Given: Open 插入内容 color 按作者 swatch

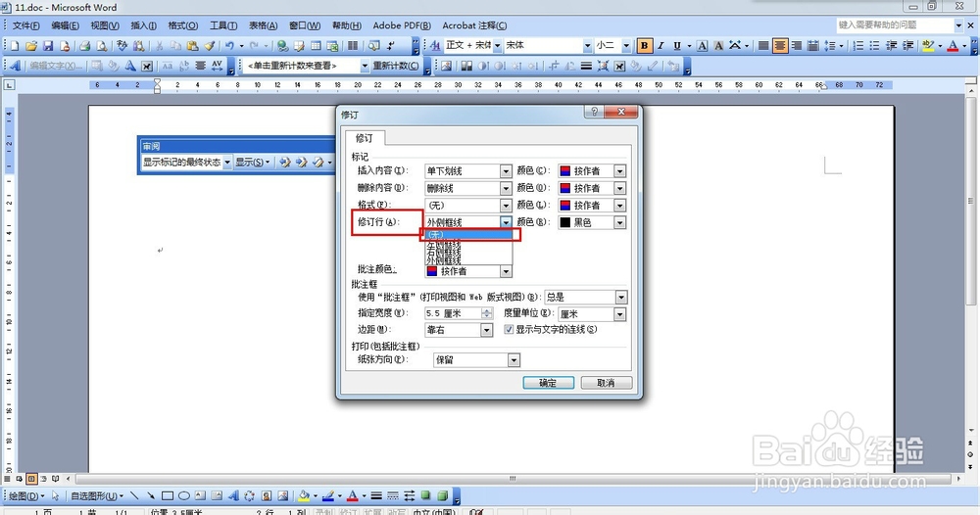Looking at the screenshot, I should click(591, 171).
